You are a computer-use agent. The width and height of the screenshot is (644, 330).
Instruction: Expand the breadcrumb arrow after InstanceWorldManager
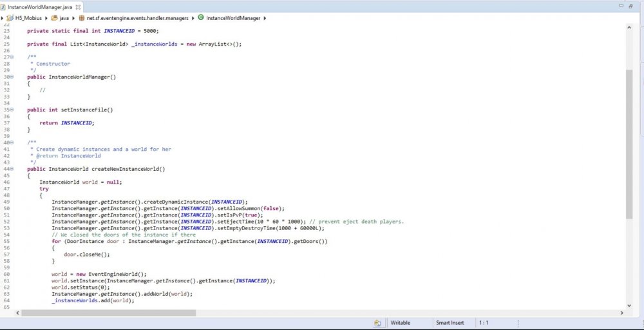click(x=265, y=18)
